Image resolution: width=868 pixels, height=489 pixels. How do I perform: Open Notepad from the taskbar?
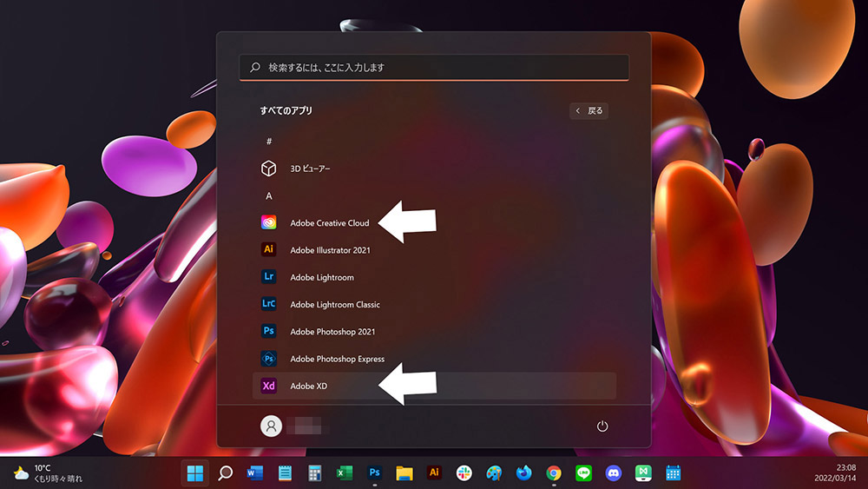pos(285,473)
